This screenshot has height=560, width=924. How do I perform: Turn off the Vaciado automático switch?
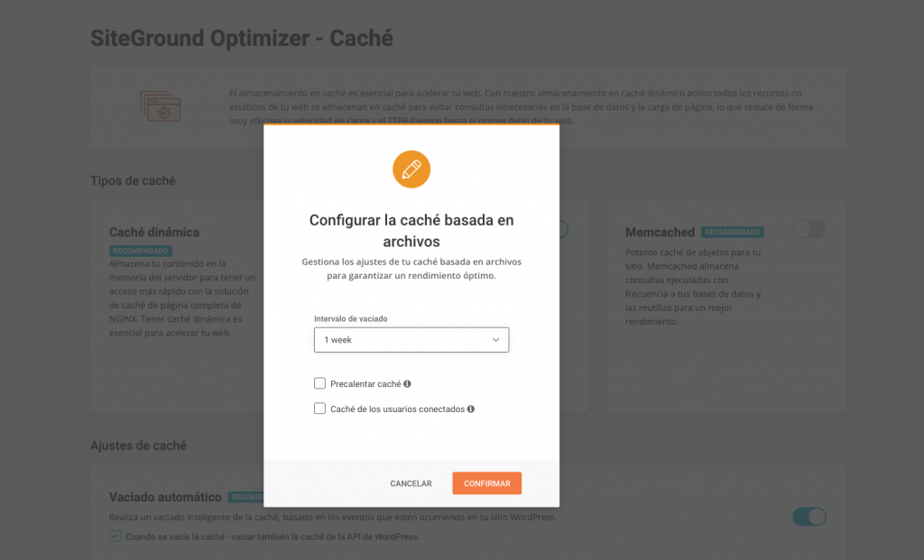pos(809,517)
